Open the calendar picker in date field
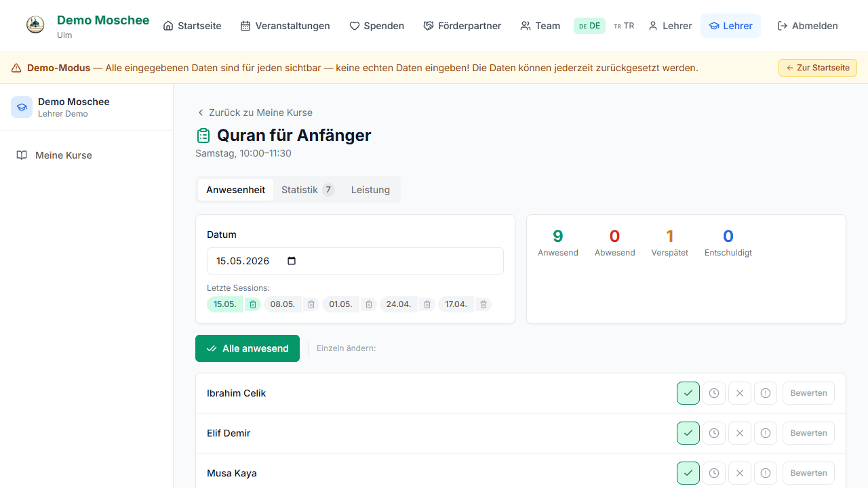Viewport: 868px width, 488px height. pos(292,261)
